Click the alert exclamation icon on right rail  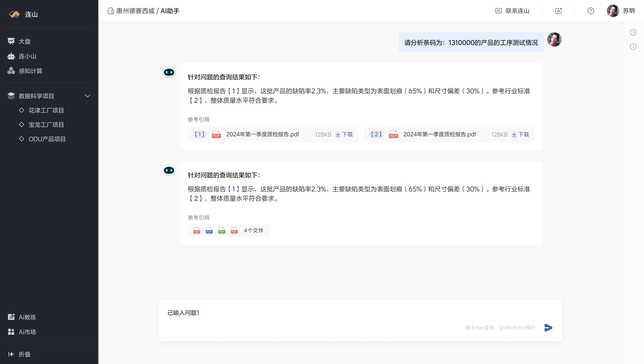coord(633,47)
